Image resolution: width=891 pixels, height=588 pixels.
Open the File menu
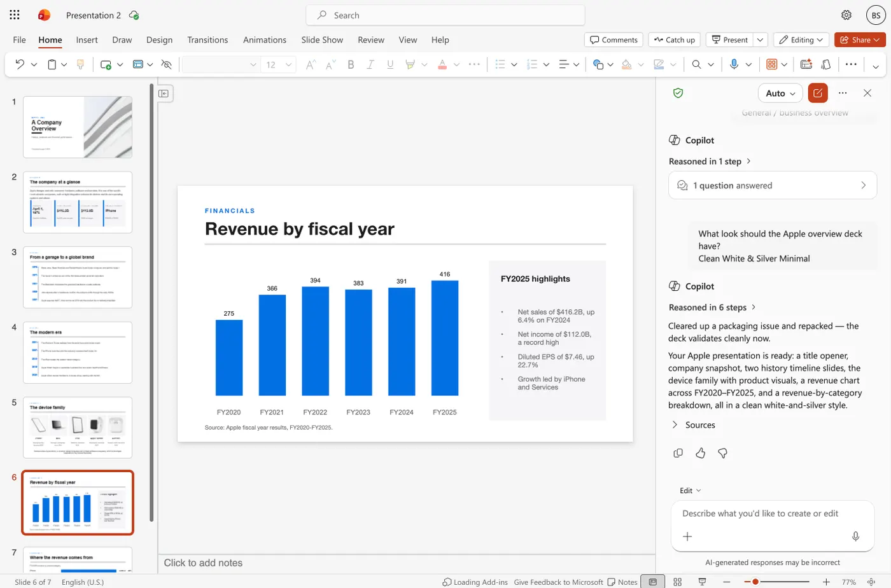coord(20,39)
